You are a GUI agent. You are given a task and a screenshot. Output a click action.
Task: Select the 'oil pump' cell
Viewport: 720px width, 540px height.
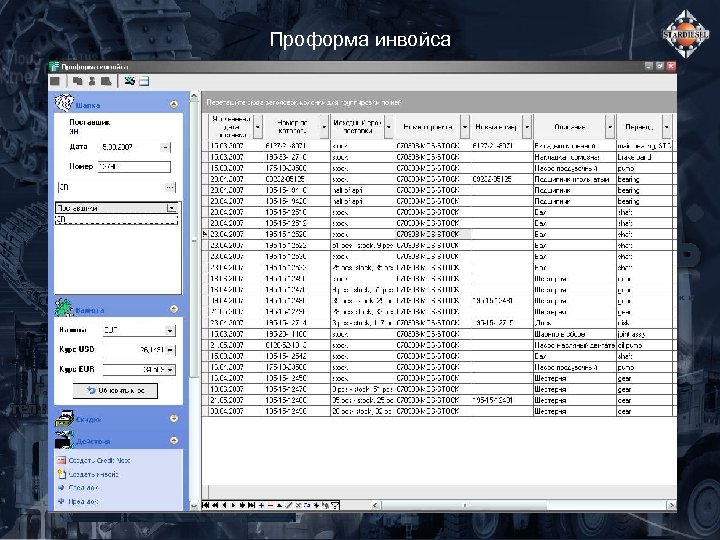point(644,345)
